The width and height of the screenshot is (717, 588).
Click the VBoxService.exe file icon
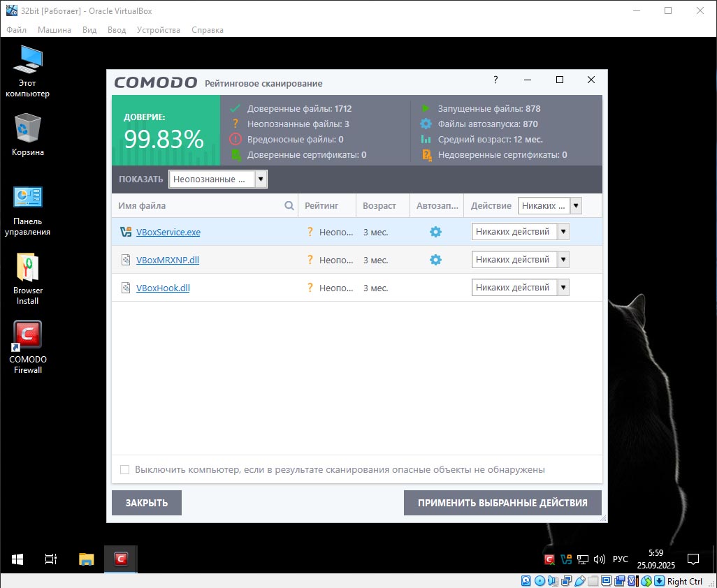[126, 232]
